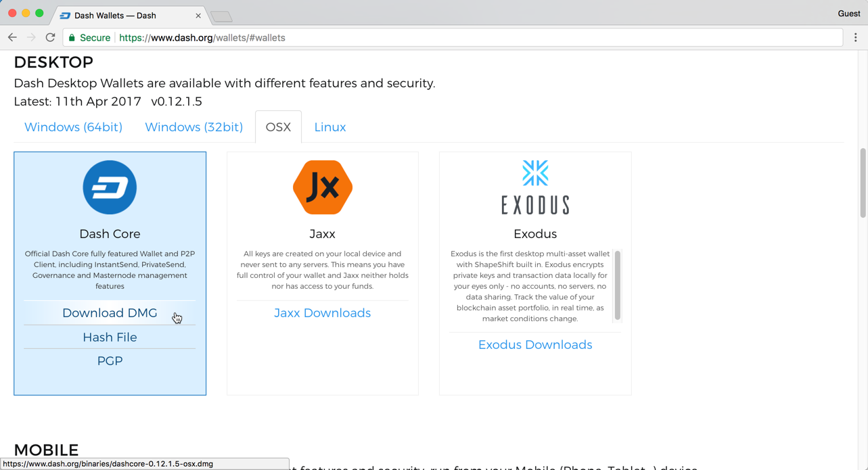
Task: Click the macOS green fullscreen button
Action: click(x=39, y=13)
